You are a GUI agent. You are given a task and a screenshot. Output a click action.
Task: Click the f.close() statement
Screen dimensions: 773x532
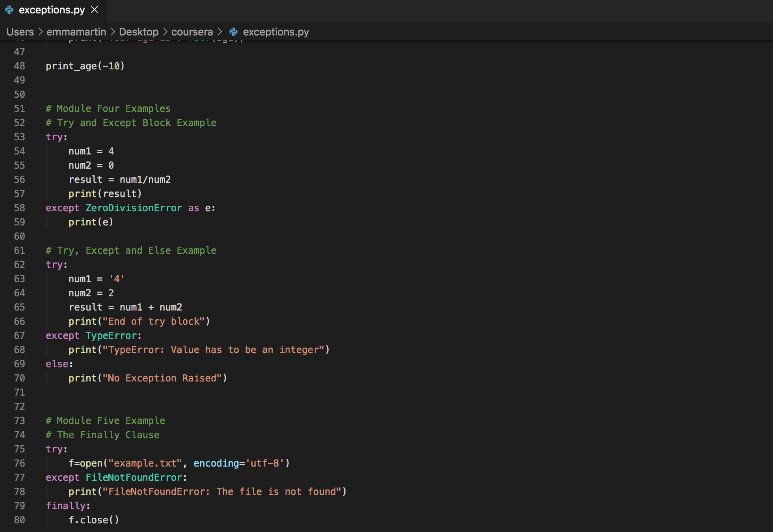coord(94,520)
